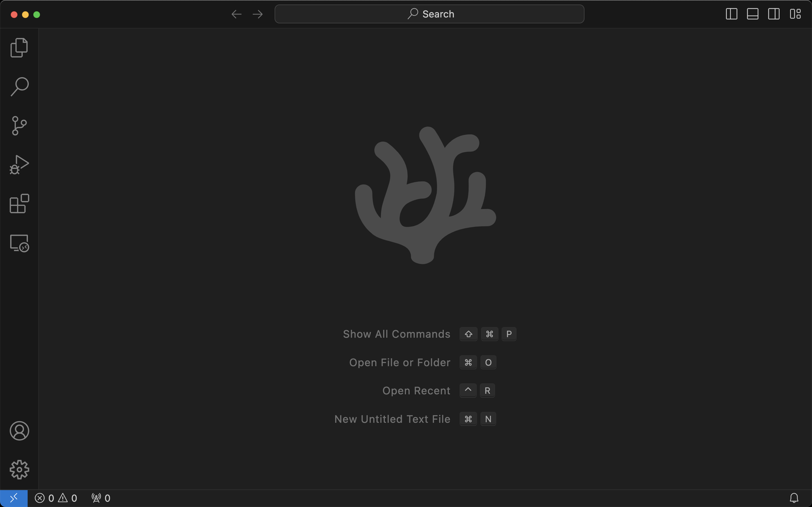This screenshot has height=507, width=812.
Task: Click the errors and warnings status item
Action: tap(56, 498)
